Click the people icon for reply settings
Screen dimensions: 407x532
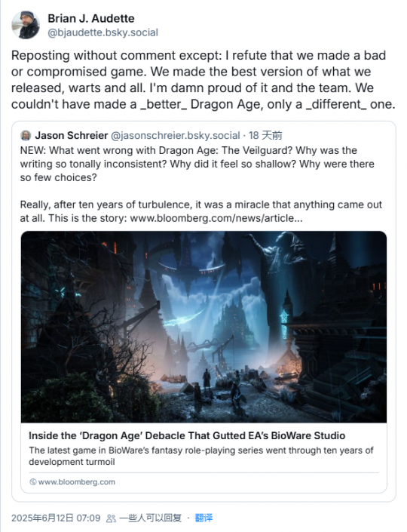point(111,518)
